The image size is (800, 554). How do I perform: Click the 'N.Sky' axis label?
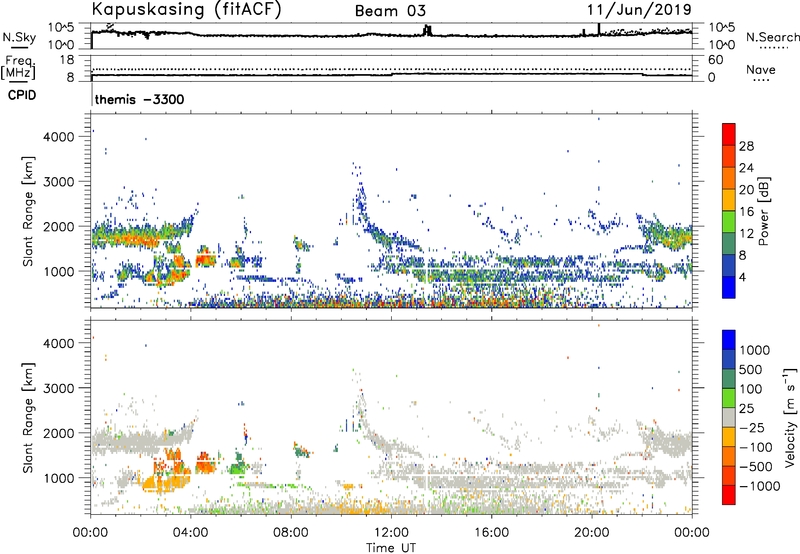(19, 37)
